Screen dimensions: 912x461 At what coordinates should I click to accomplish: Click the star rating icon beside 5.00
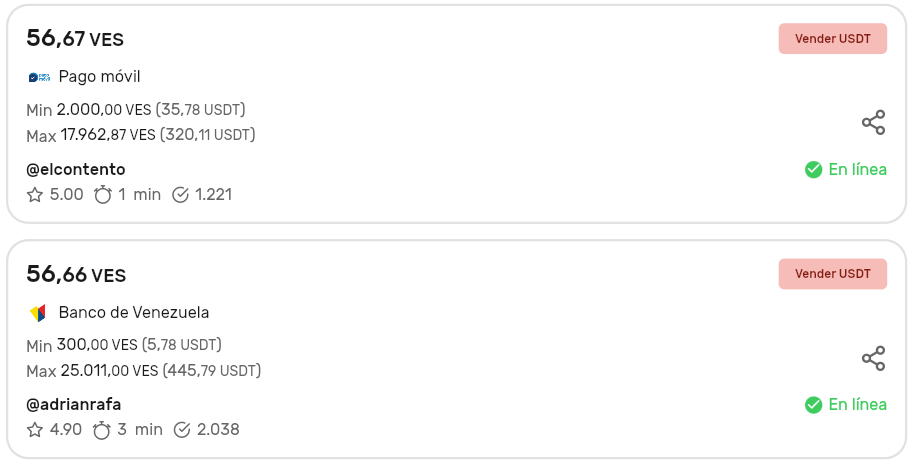35,195
